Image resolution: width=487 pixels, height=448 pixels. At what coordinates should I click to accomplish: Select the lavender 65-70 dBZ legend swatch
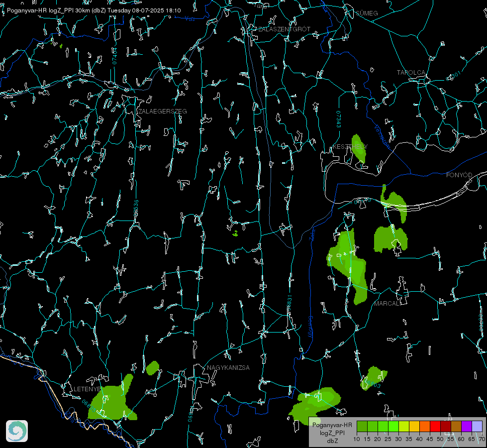click(x=477, y=426)
